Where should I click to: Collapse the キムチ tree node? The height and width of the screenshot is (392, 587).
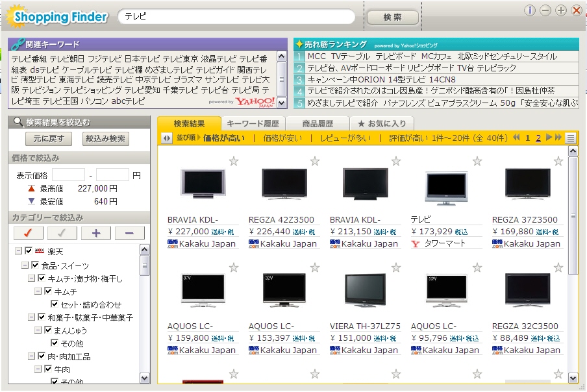[x=38, y=291]
